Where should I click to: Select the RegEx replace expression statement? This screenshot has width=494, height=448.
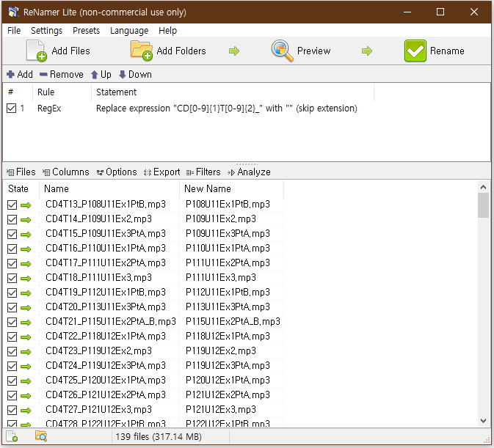click(227, 109)
